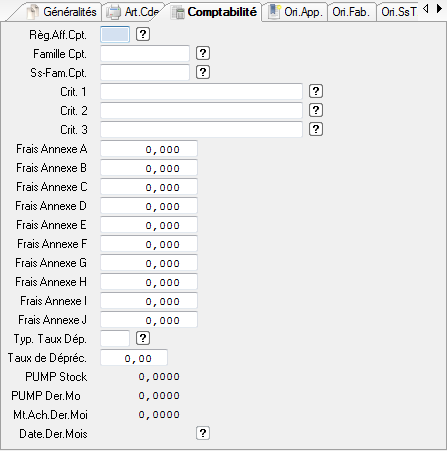Click the Taux de Dépréc. field
The image size is (447, 451).
[134, 358]
